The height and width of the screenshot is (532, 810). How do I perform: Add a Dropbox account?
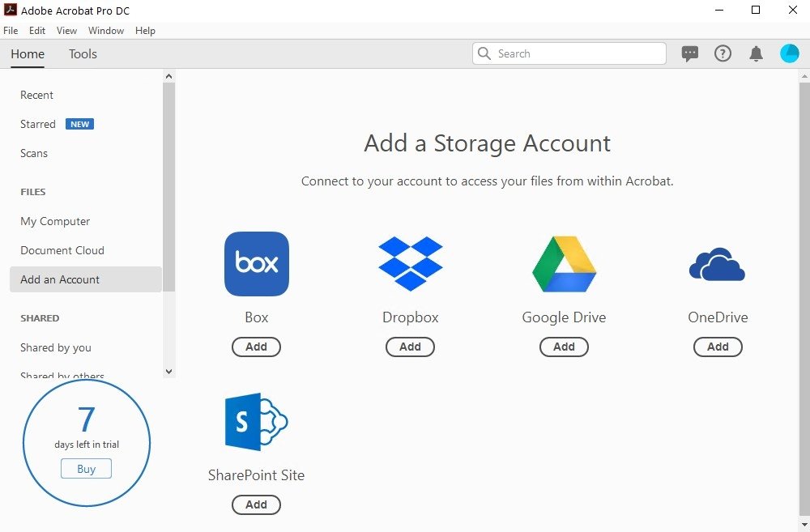coord(410,347)
